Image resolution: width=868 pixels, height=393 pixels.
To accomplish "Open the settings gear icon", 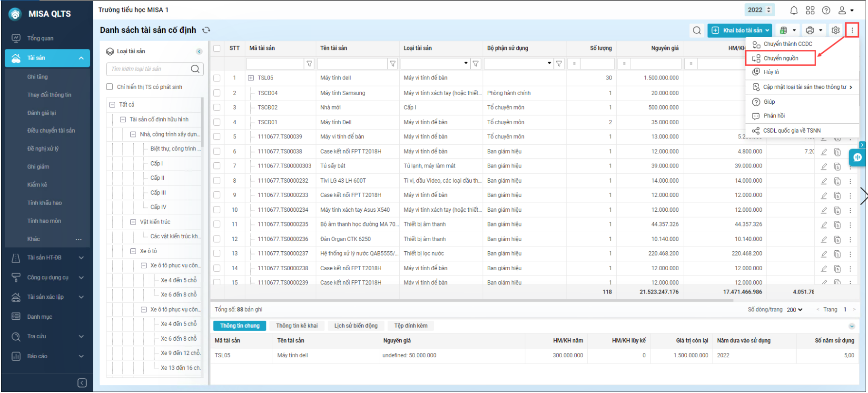I will pyautogui.click(x=836, y=30).
